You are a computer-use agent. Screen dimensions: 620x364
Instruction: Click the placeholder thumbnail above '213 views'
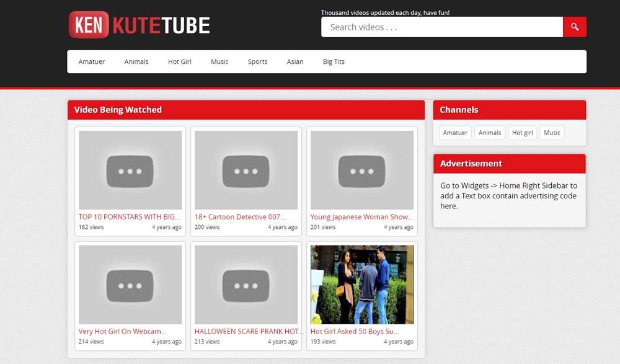pos(246,285)
